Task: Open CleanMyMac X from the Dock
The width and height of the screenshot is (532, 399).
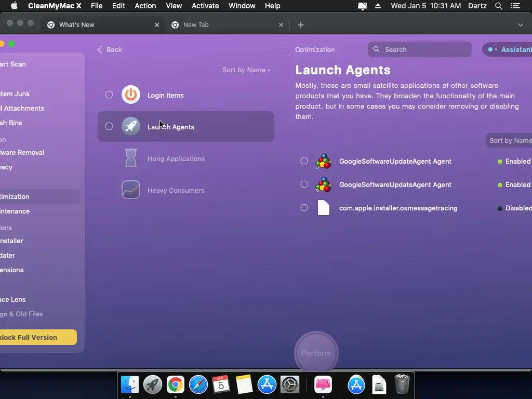Action: point(323,384)
